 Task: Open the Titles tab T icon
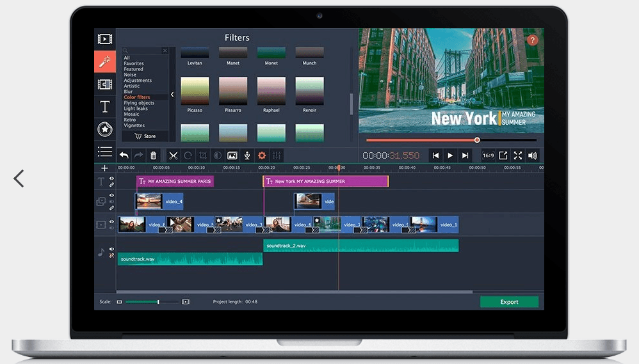click(105, 107)
